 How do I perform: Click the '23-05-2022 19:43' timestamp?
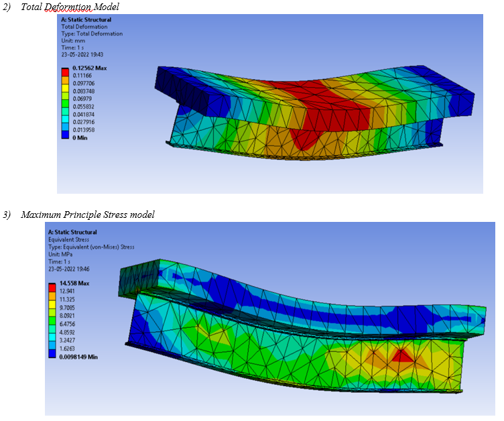tap(82, 55)
